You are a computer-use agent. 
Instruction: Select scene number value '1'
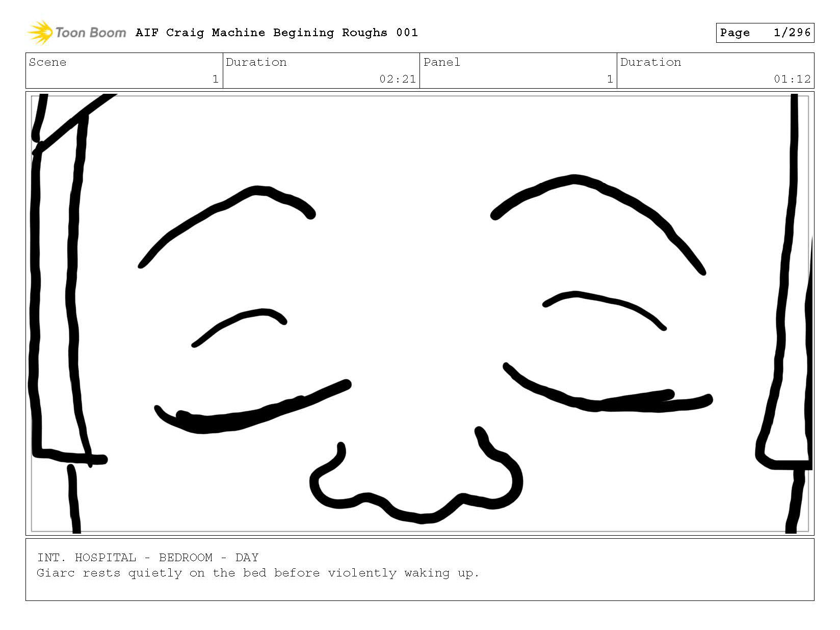click(216, 79)
